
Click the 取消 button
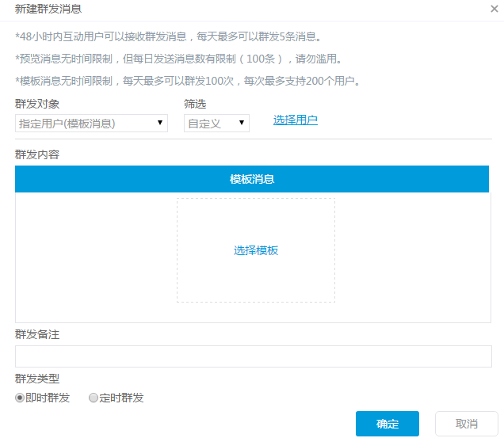tap(467, 424)
